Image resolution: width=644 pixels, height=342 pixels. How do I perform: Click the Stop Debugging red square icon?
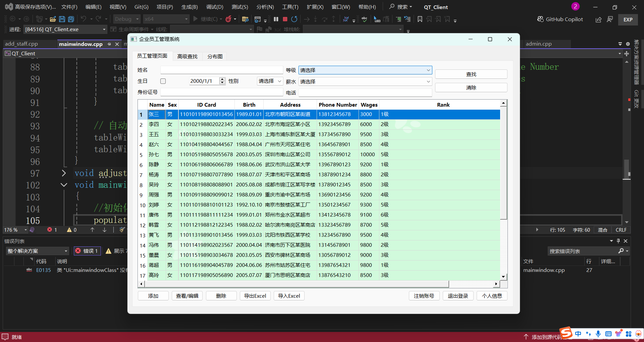pos(285,19)
